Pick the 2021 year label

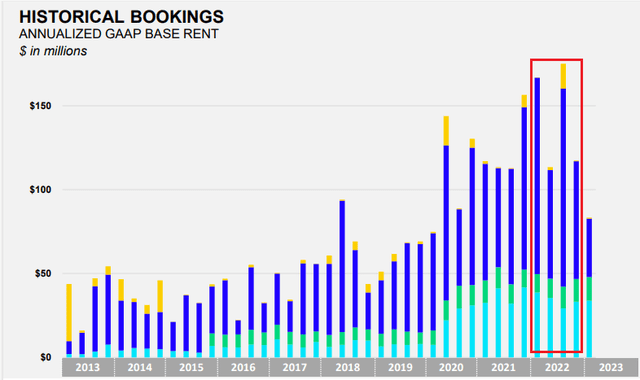coord(503,367)
